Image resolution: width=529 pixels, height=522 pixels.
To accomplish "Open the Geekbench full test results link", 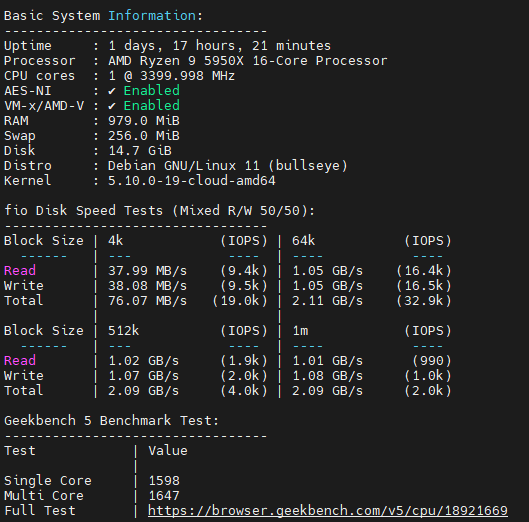I will 328,511.
